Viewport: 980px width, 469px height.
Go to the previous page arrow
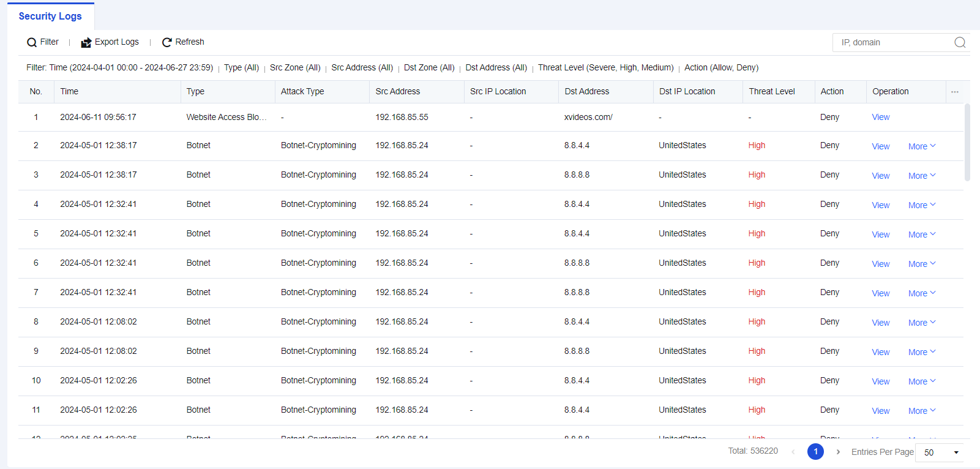pos(793,452)
